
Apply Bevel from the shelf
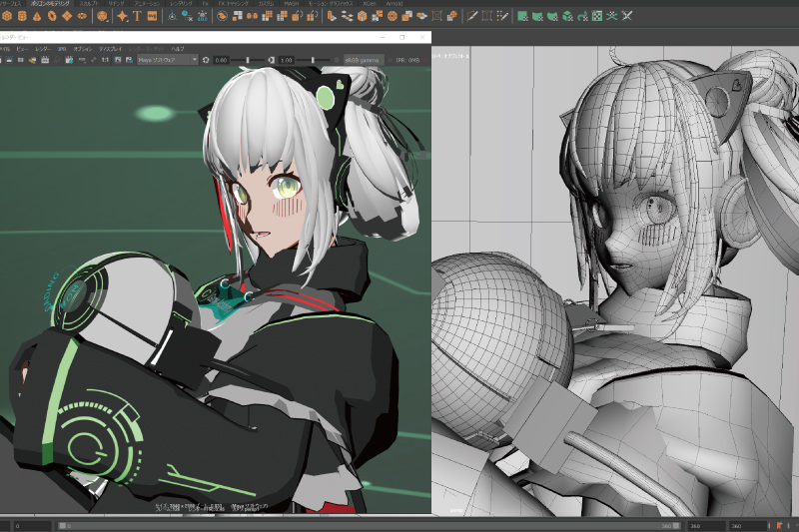click(363, 16)
